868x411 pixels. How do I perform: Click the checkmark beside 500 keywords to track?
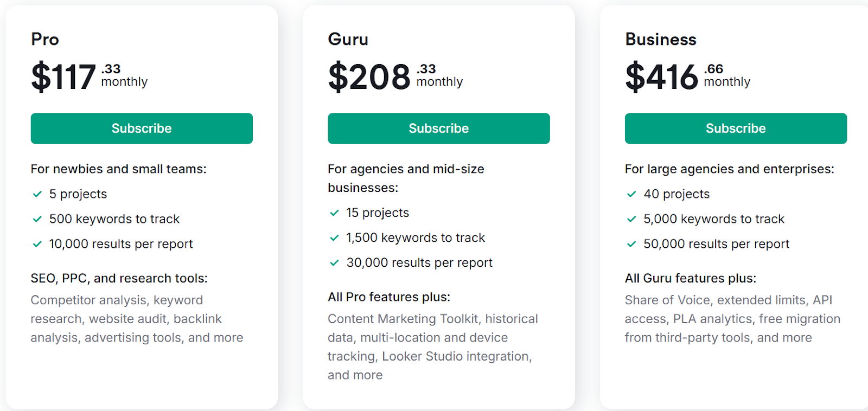37,219
